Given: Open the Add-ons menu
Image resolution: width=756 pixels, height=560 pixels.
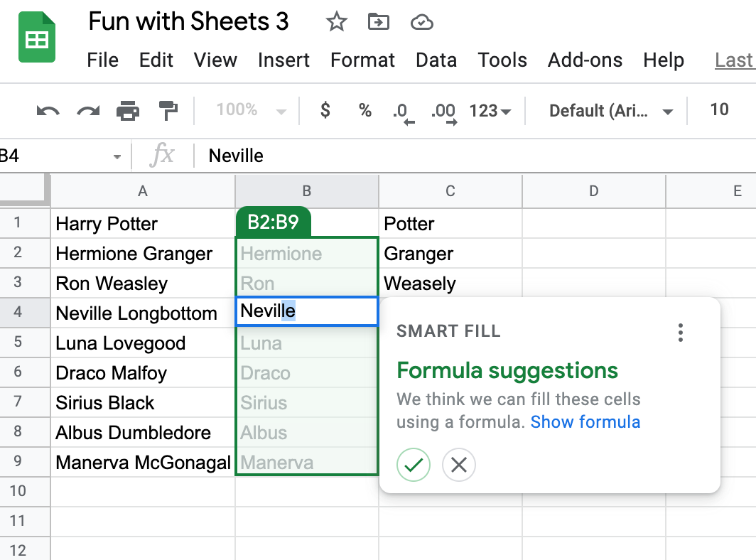Looking at the screenshot, I should pos(585,60).
